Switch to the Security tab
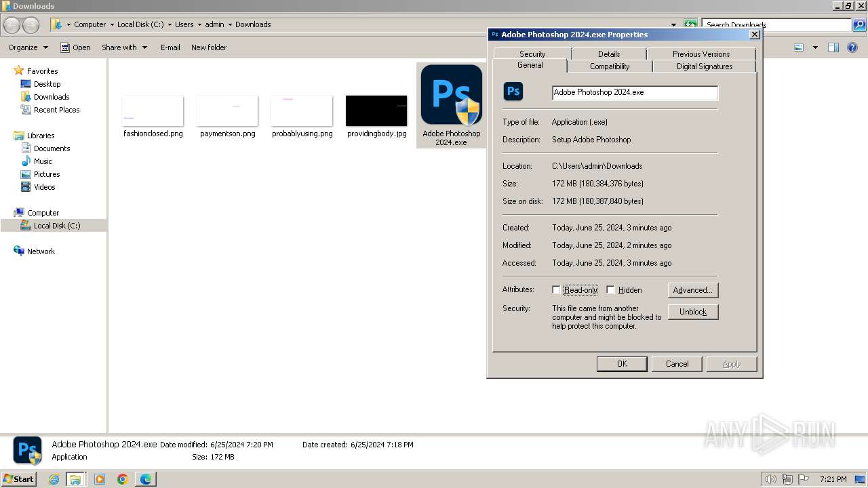 [x=532, y=54]
